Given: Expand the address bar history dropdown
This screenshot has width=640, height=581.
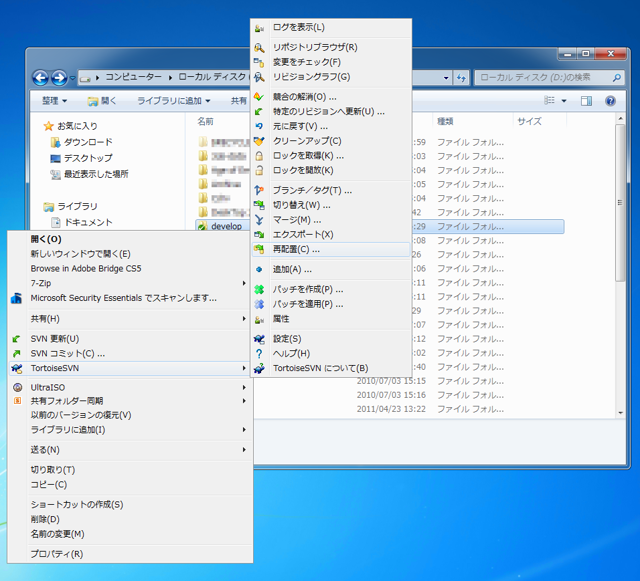Looking at the screenshot, I should pos(446,78).
